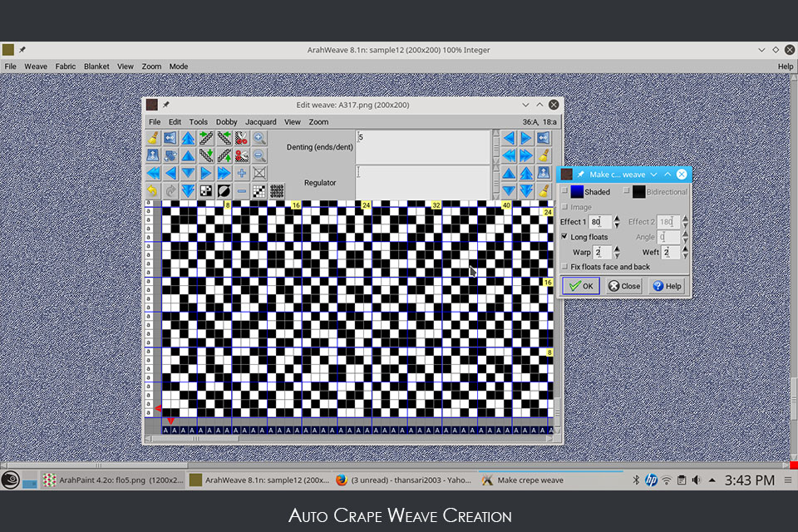Click the Warp value spinner arrows

[x=617, y=252]
